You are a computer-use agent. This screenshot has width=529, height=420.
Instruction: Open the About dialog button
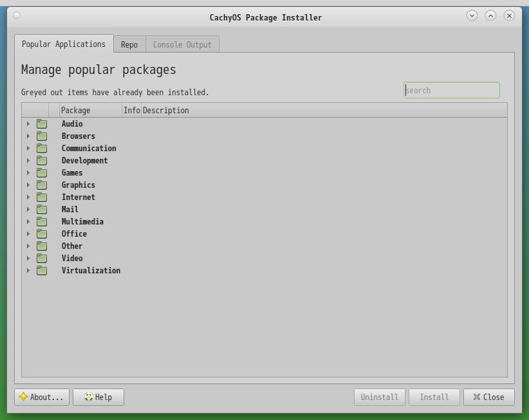click(x=42, y=397)
